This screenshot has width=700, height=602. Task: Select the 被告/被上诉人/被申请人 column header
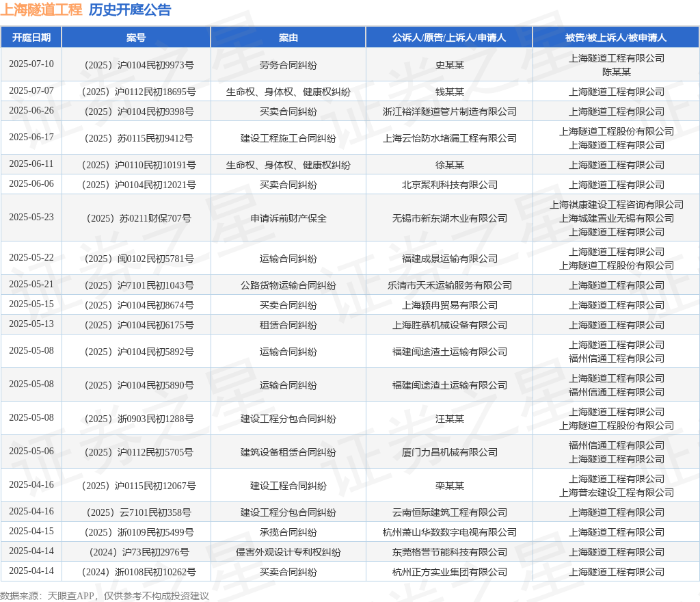point(616,38)
